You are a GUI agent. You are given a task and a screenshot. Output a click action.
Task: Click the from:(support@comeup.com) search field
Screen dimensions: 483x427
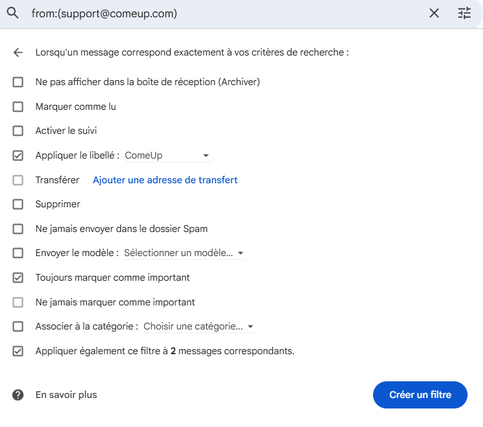(x=227, y=14)
